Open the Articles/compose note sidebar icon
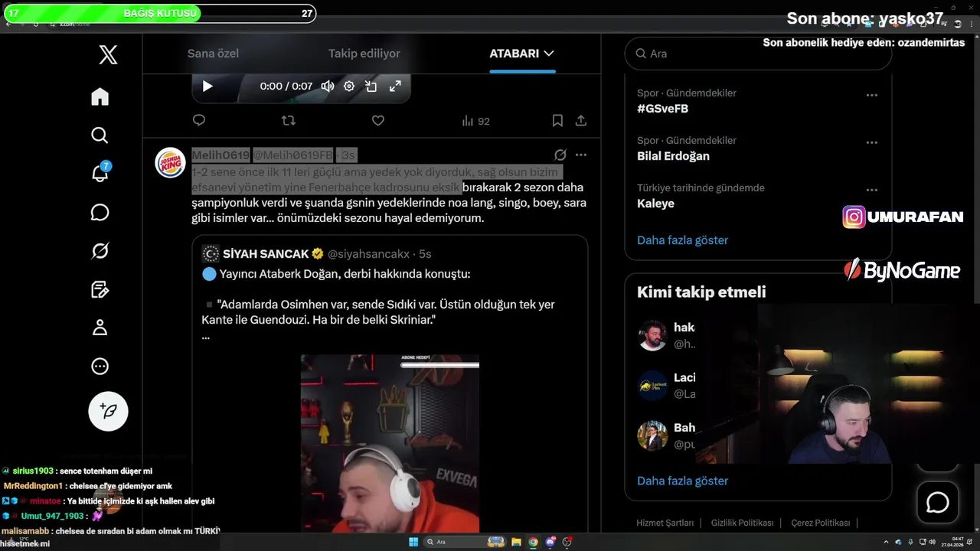The image size is (980, 551). (x=100, y=289)
